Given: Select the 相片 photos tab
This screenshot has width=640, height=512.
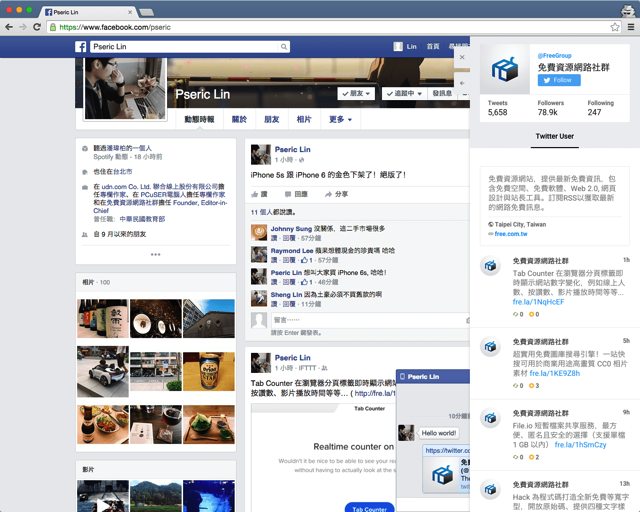Looking at the screenshot, I should click(304, 119).
